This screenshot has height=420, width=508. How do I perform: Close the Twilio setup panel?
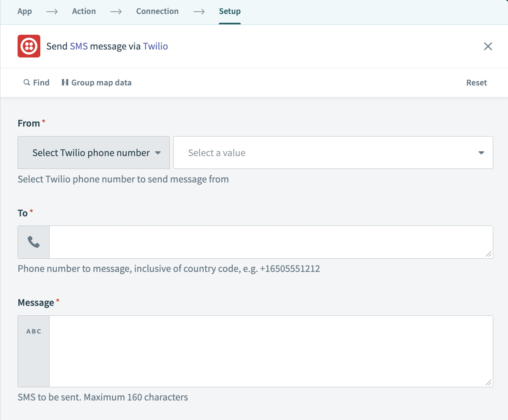tap(488, 46)
